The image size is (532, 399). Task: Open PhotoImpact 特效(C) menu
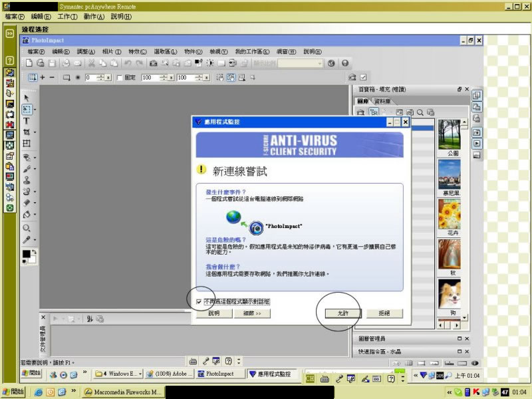point(138,52)
